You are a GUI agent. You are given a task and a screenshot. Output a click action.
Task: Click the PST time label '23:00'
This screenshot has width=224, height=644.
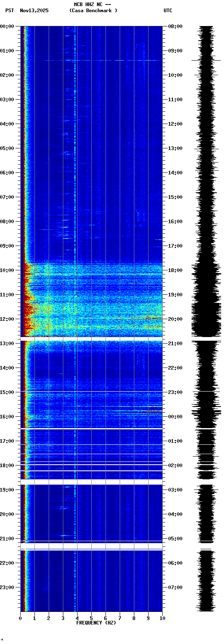coord(7,587)
